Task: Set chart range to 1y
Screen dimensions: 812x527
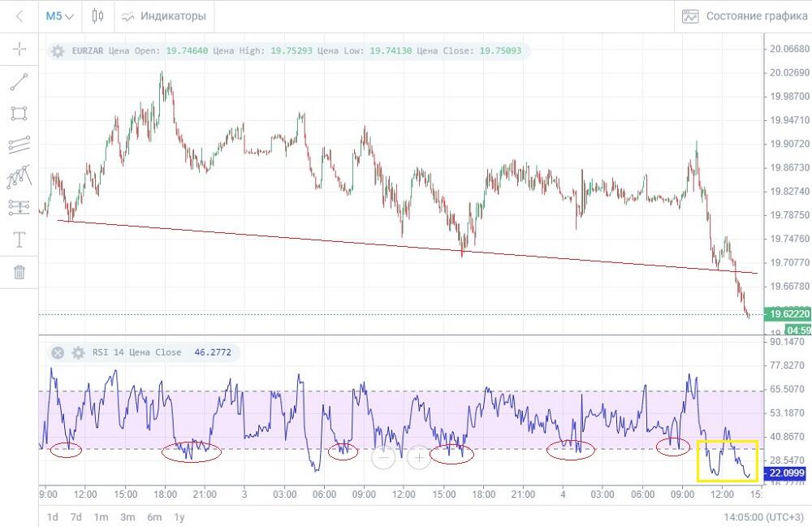Action: point(179,516)
